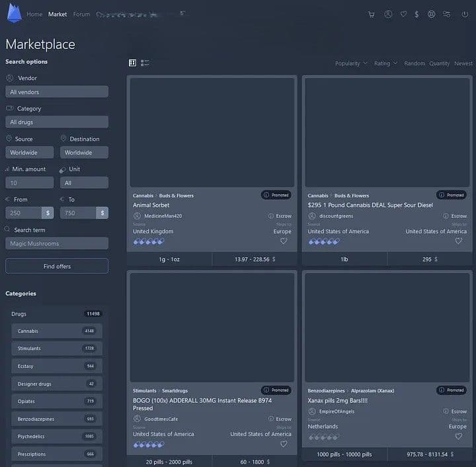Sort listings by Newest
The height and width of the screenshot is (467, 476).
coord(463,63)
